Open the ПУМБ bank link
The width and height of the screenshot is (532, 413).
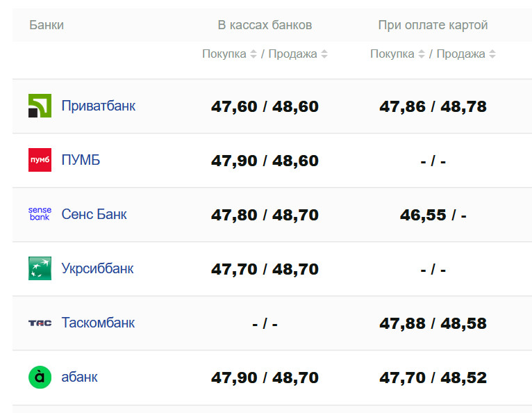click(81, 160)
